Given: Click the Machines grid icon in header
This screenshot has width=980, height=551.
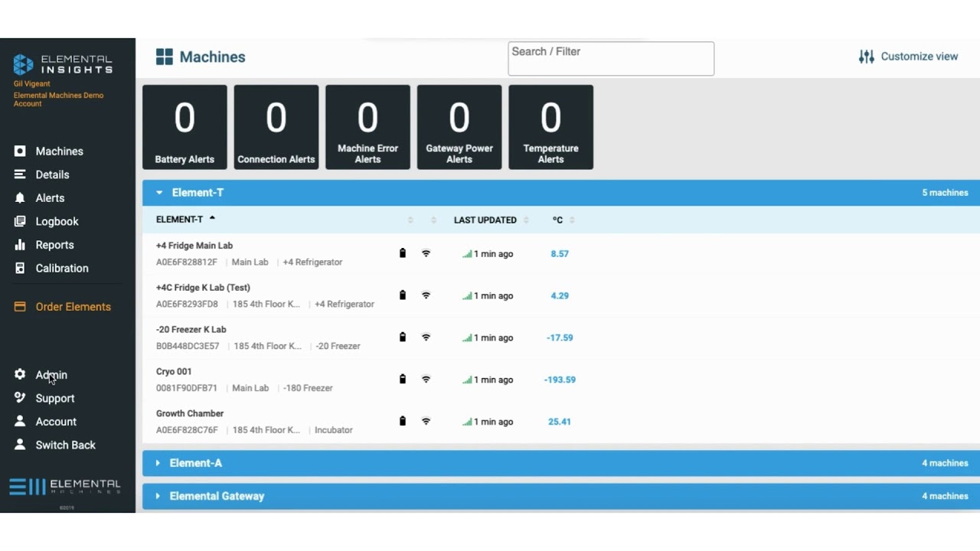Looking at the screenshot, I should 164,57.
